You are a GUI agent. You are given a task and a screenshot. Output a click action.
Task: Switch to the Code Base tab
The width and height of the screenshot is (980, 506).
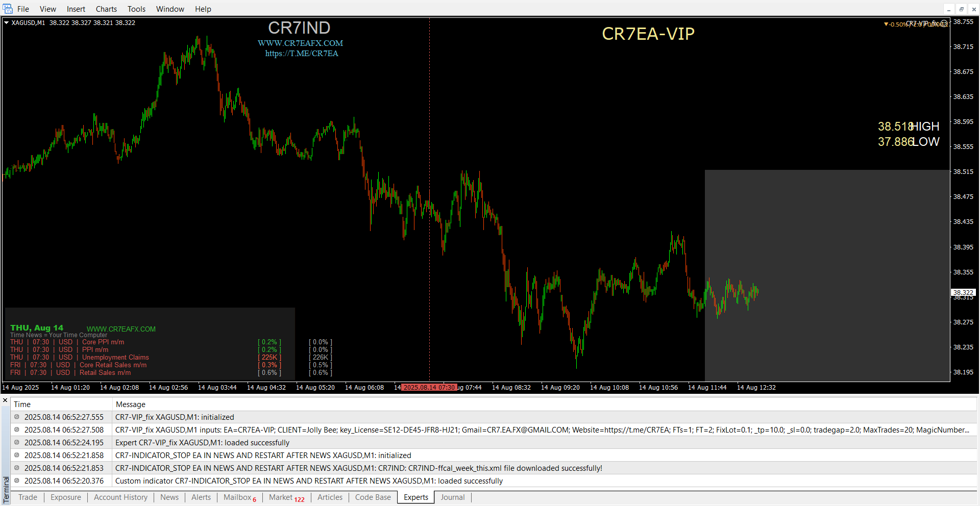(x=373, y=497)
